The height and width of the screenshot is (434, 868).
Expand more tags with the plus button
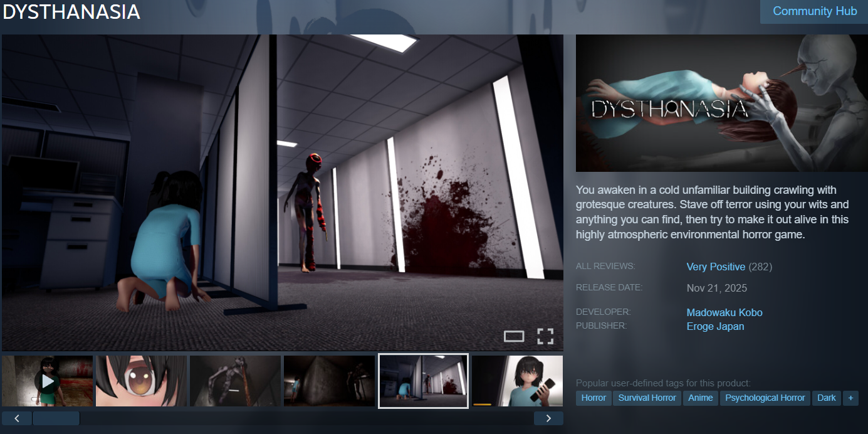tap(850, 398)
